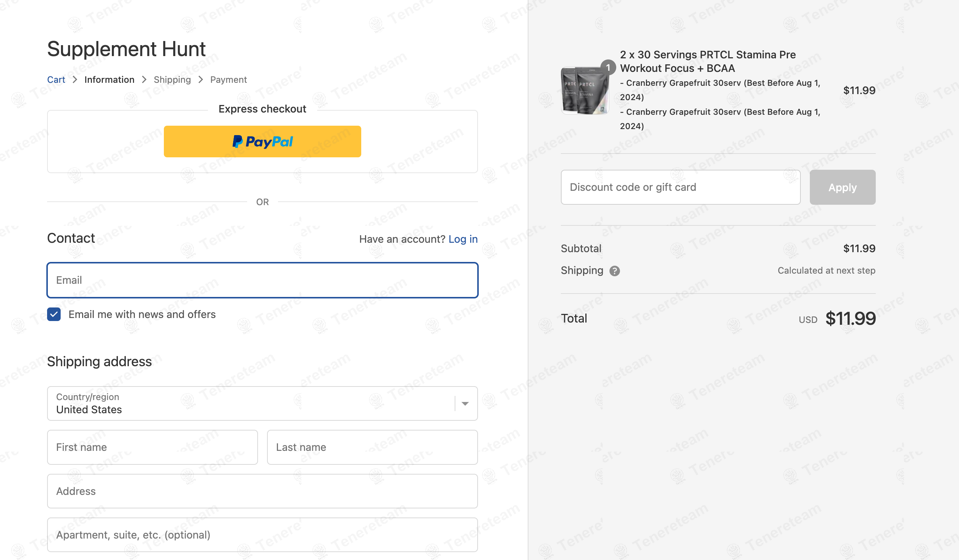
Task: Click the Address field
Action: click(262, 491)
